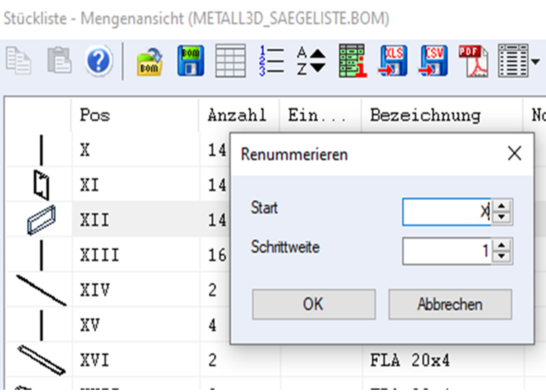
Task: Click the blue help question mark icon
Action: point(99,61)
